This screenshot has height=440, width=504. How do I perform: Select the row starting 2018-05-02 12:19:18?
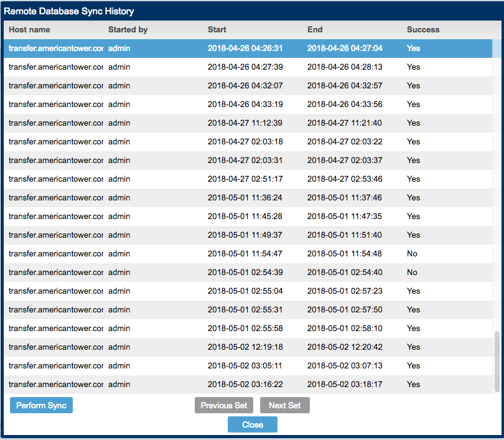pos(245,347)
